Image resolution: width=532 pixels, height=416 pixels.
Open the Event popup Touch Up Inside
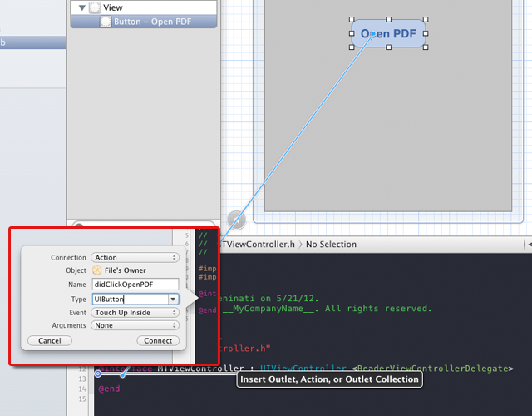pos(135,313)
